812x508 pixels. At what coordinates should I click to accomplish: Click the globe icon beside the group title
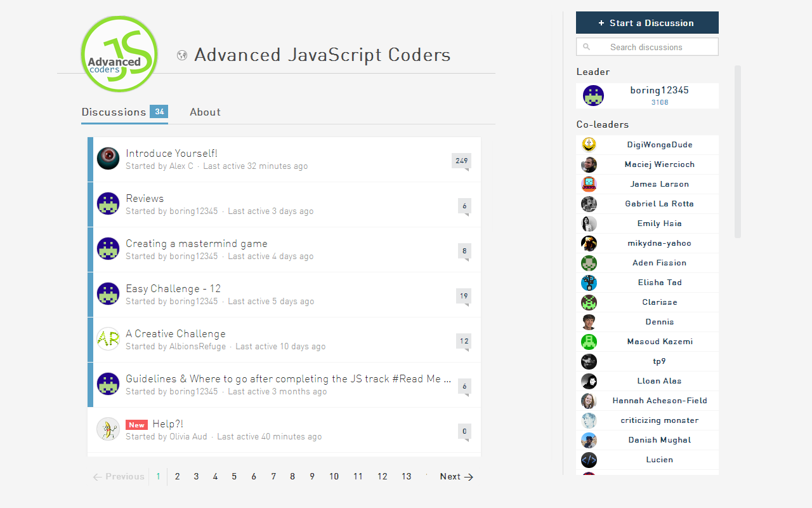coord(182,55)
